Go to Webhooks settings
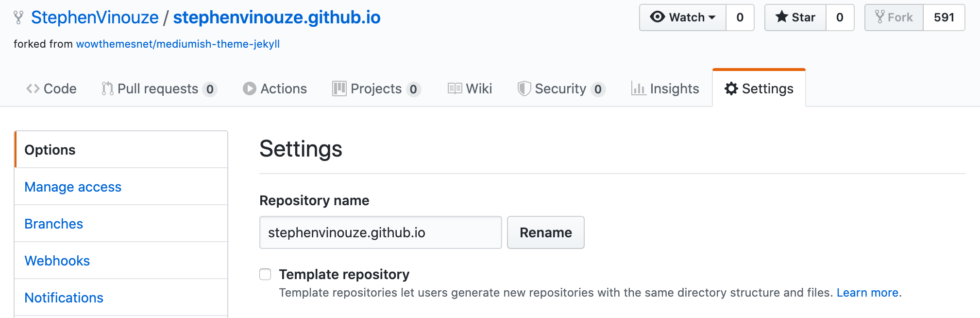This screenshot has height=318, width=980. pyautogui.click(x=57, y=261)
